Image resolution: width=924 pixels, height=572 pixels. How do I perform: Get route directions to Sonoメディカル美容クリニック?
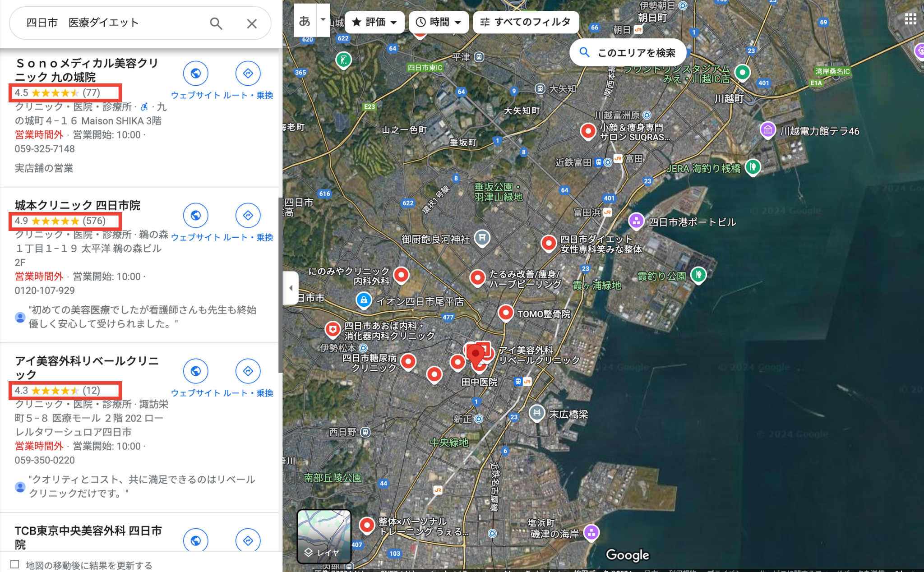(x=248, y=74)
